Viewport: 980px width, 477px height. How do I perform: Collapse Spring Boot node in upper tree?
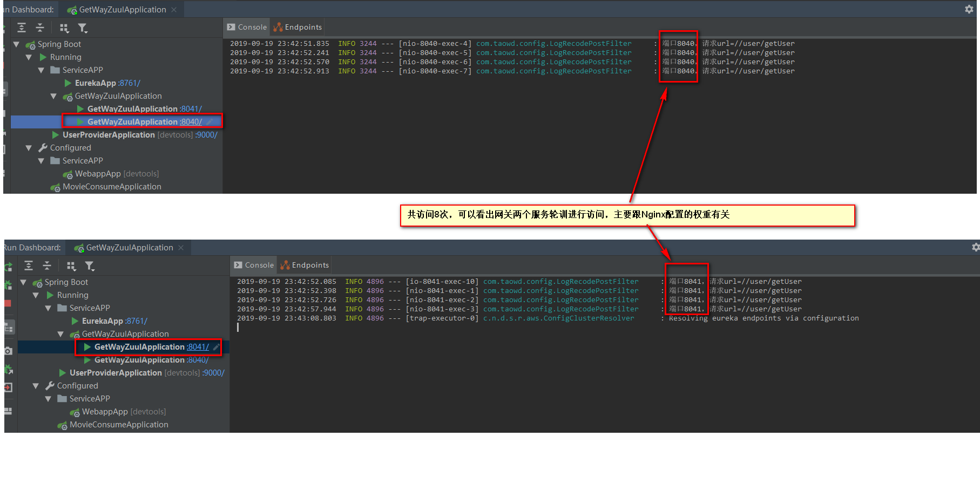[x=16, y=44]
